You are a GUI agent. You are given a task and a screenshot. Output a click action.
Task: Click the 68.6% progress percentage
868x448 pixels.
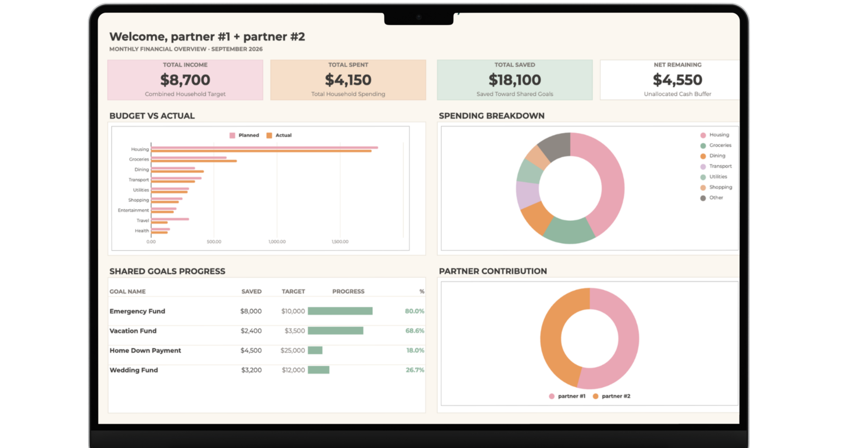415,331
